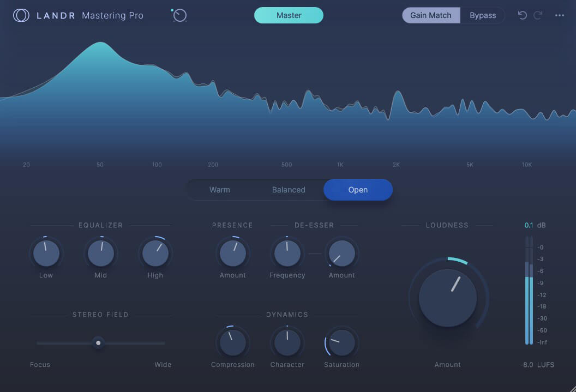
Task: Select the Warm mastering style
Action: (220, 190)
